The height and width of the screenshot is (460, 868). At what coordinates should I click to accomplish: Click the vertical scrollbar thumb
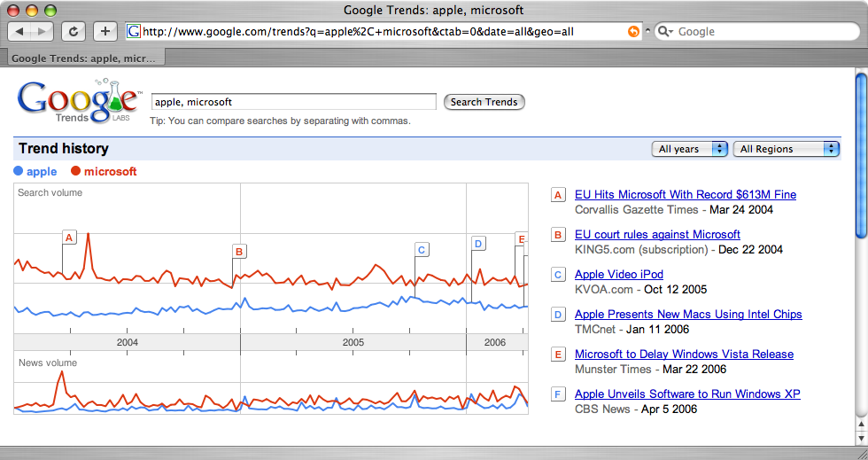click(x=861, y=156)
